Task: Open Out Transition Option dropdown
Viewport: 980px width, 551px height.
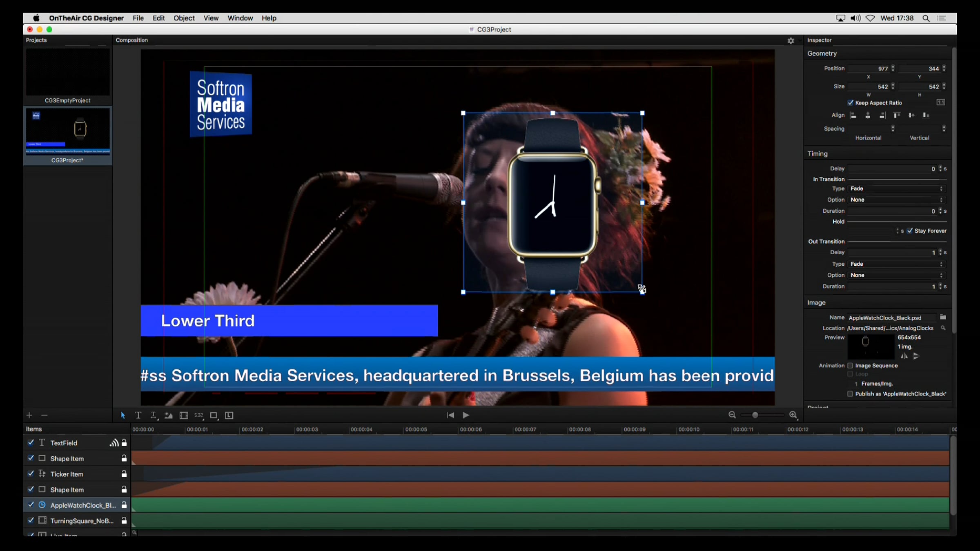Action: [897, 275]
